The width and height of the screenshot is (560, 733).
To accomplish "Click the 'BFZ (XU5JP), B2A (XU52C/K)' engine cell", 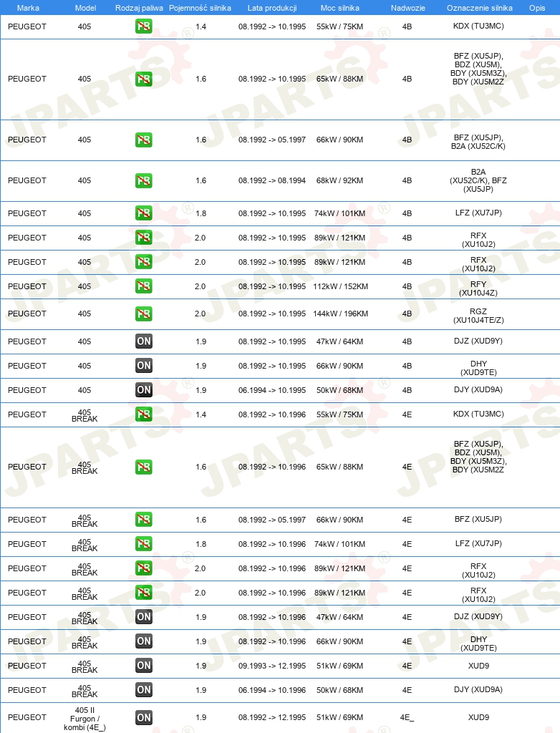I will click(x=478, y=142).
